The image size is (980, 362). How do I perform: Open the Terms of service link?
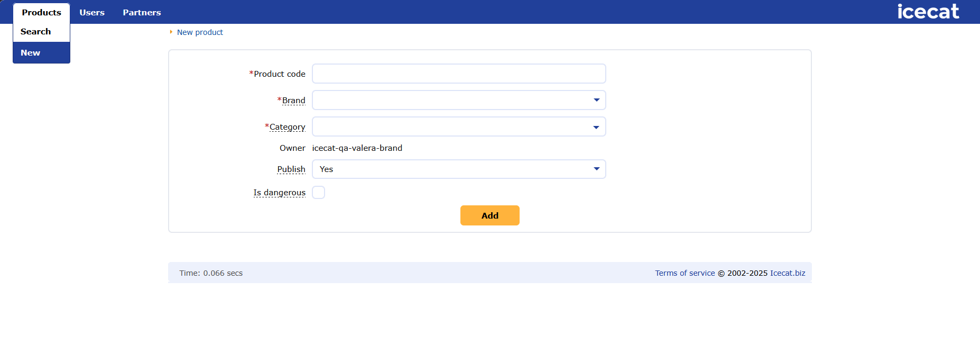685,273
